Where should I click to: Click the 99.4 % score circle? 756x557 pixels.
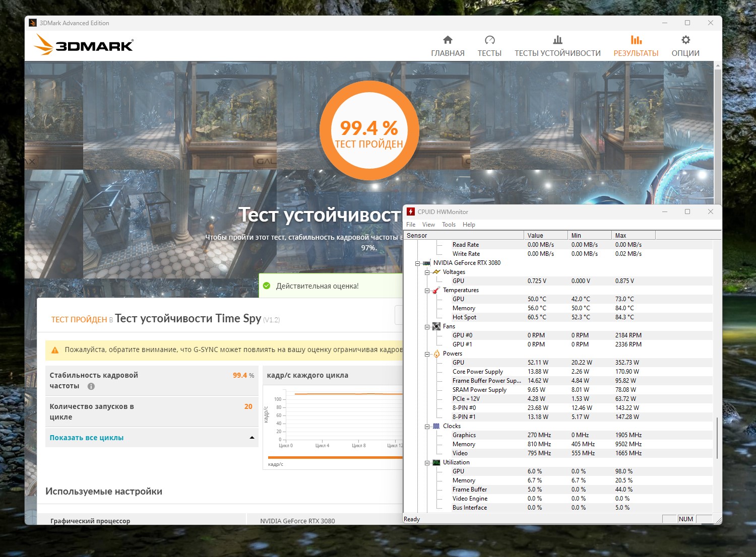pos(369,130)
